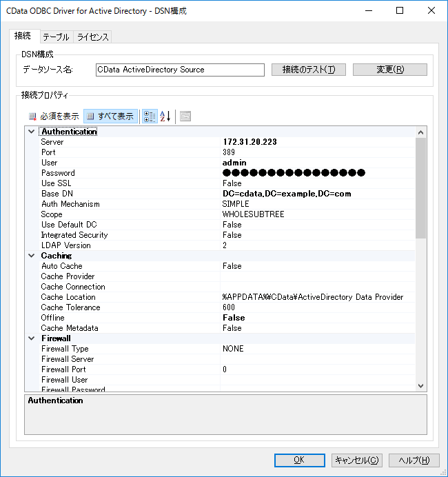
Task: Select the Cache Provider property row
Action: tap(227, 276)
